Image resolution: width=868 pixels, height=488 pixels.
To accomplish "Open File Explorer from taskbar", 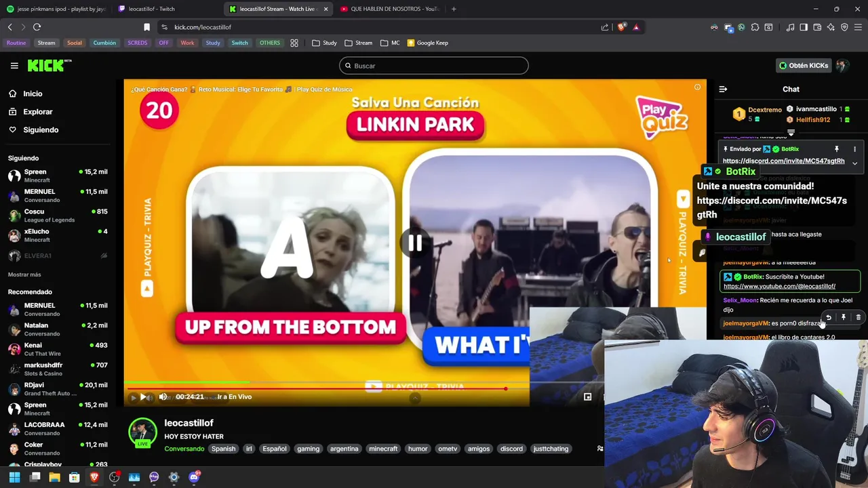I will pos(54,477).
